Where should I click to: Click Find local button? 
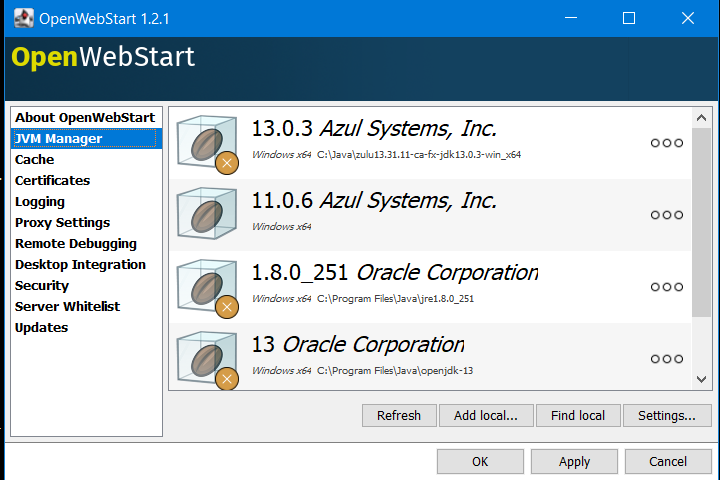tap(578, 416)
